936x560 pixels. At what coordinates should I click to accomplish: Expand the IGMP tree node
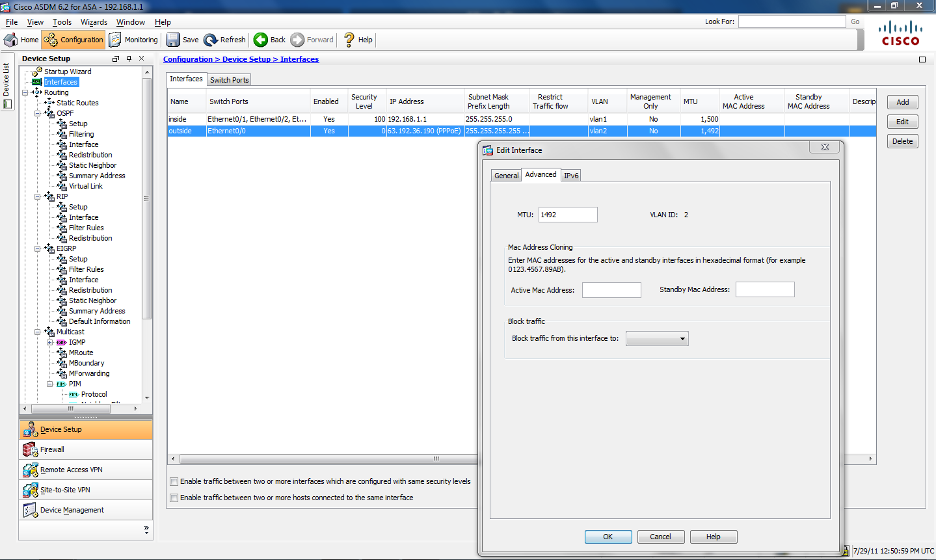click(x=50, y=342)
